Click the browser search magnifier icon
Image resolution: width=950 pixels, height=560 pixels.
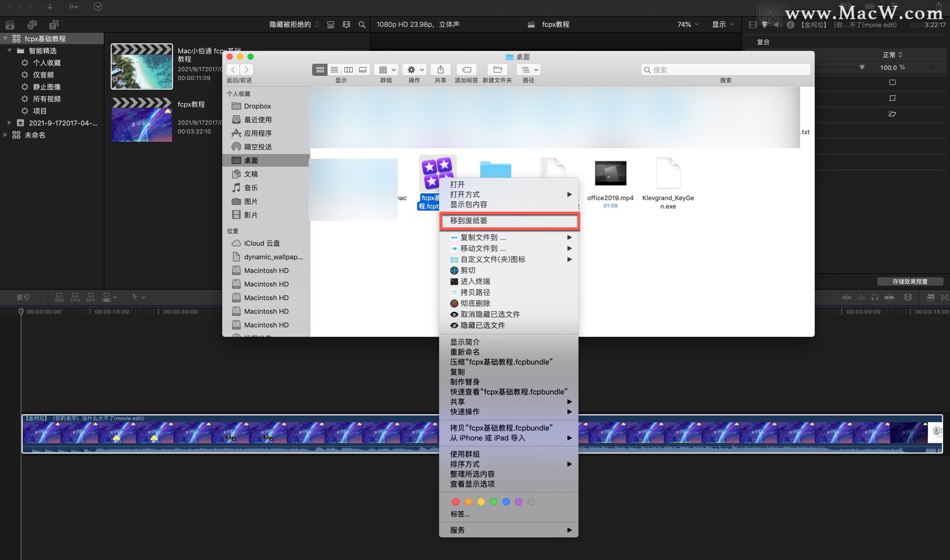(362, 25)
